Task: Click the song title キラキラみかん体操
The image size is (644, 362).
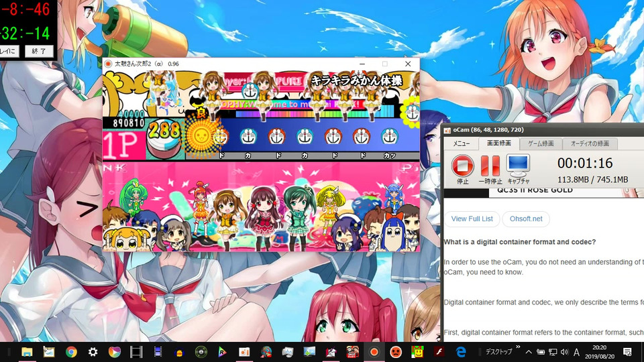Action: click(x=356, y=80)
